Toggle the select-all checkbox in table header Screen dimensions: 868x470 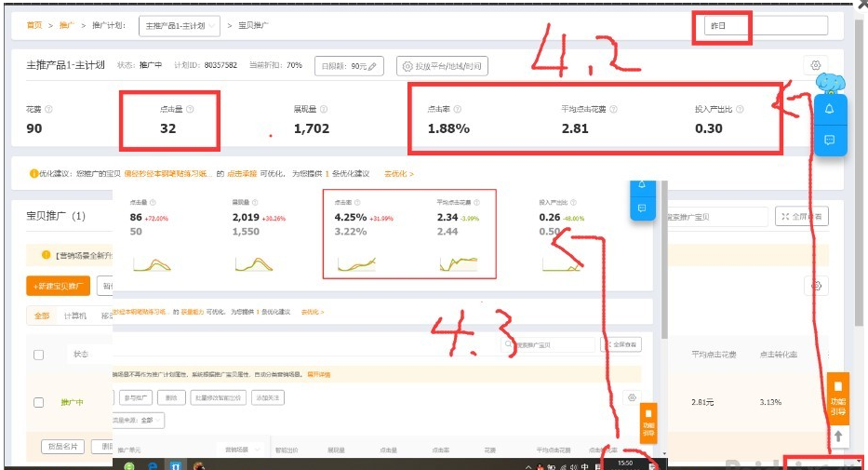tap(39, 355)
